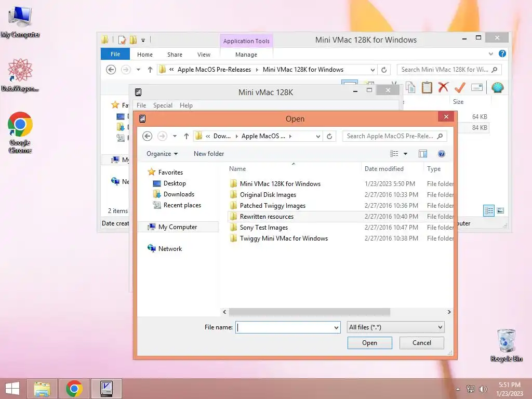This screenshot has height=399, width=532.
Task: Switch to the Home ribbon tab
Action: [145, 54]
